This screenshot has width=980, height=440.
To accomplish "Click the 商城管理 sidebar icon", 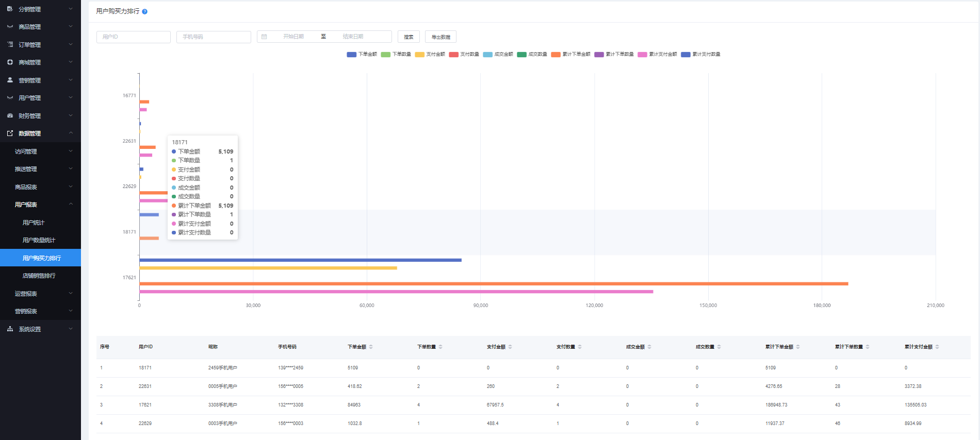I will (x=10, y=62).
